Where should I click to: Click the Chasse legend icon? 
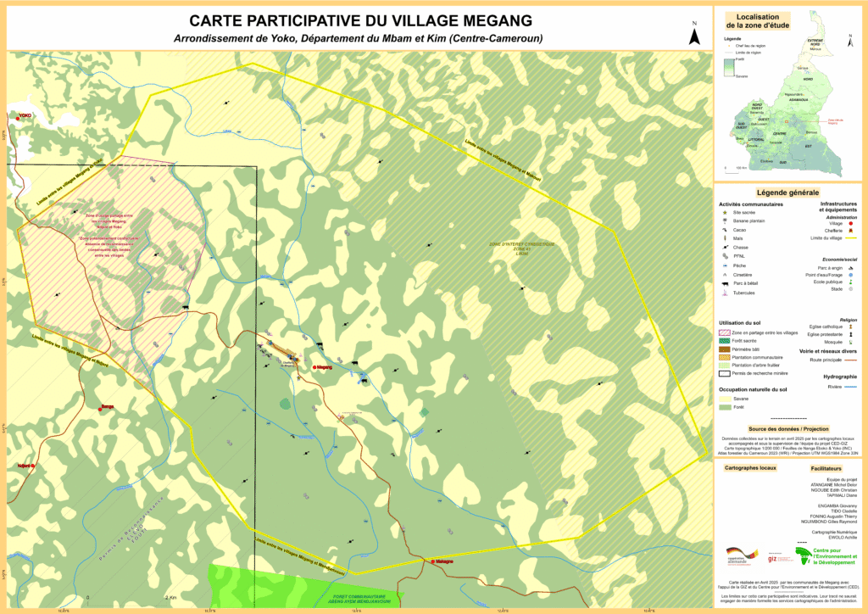725,247
